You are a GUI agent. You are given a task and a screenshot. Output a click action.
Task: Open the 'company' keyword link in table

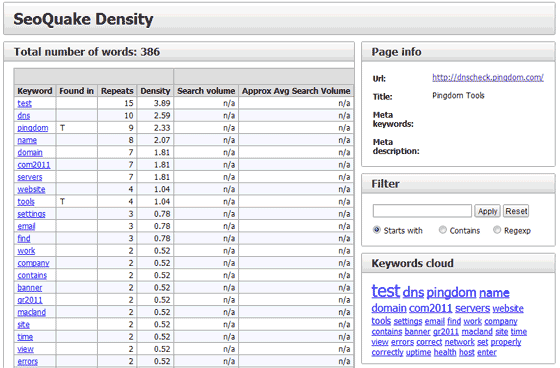point(34,263)
